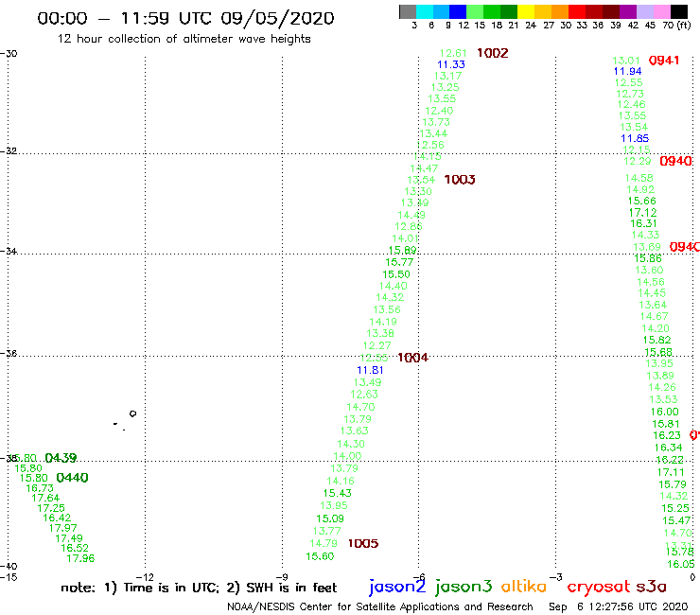Click the wave height value '16.31'
Viewport: 700px width, 615px height.
pyautogui.click(x=644, y=223)
